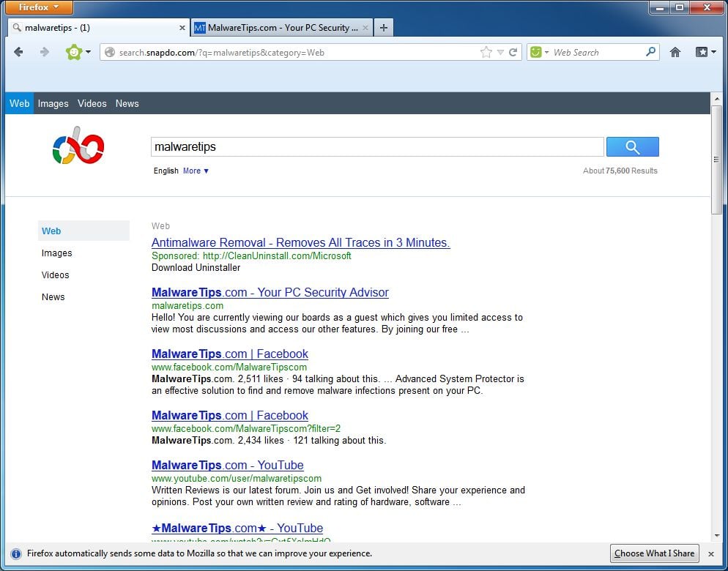Select Web in the dark top navigation bar

[20, 103]
